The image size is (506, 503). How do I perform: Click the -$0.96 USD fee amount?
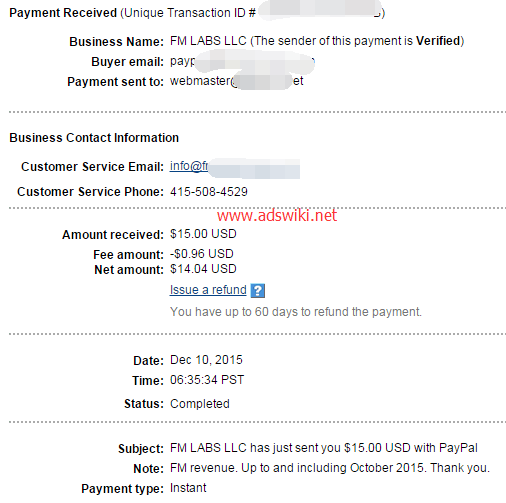(202, 254)
